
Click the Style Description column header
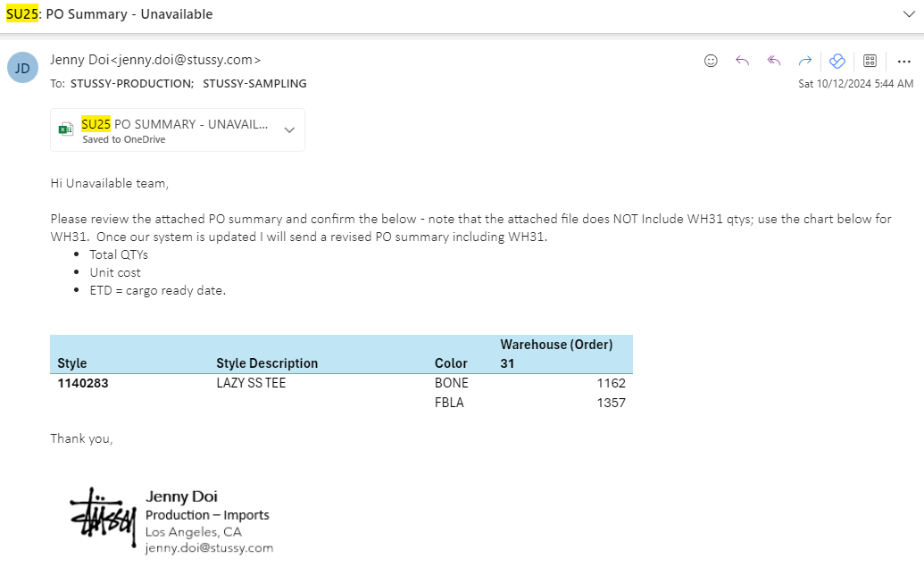[x=267, y=363]
